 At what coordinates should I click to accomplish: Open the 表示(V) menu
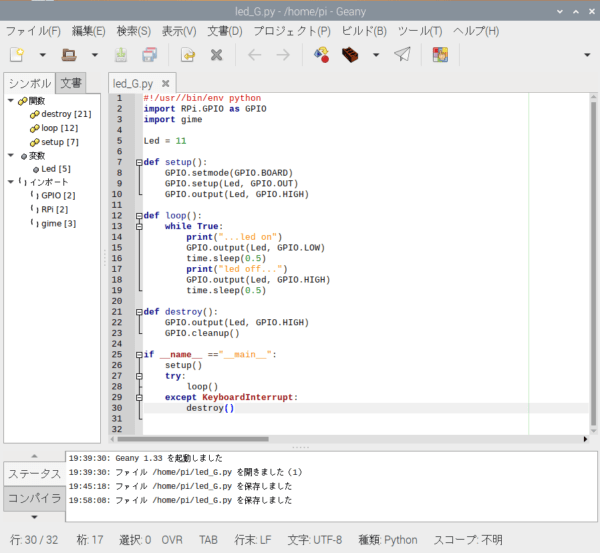(179, 31)
